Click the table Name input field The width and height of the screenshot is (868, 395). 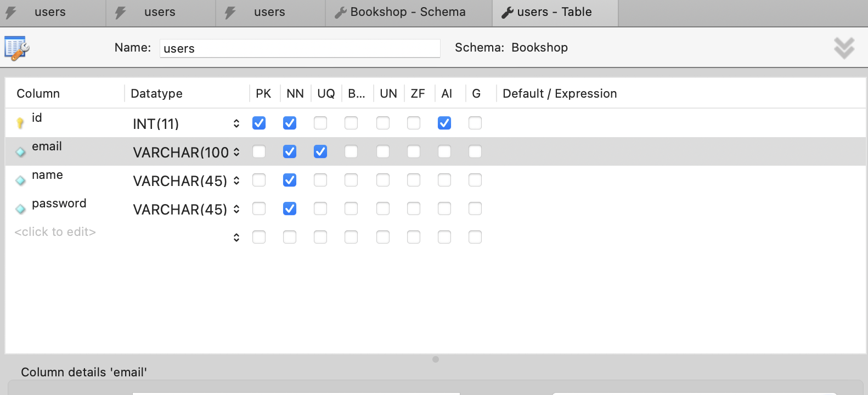click(300, 48)
